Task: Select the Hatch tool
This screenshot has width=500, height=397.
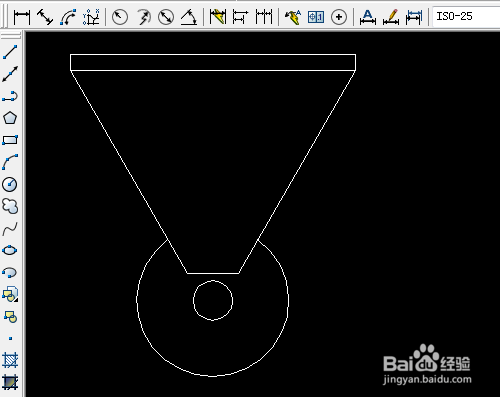Action: coord(10,360)
